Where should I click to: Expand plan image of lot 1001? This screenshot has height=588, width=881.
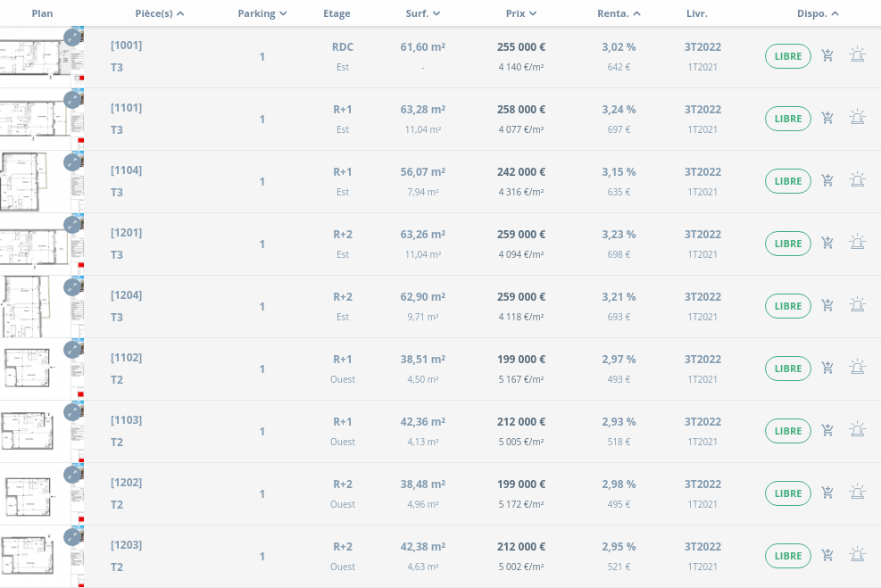72,37
